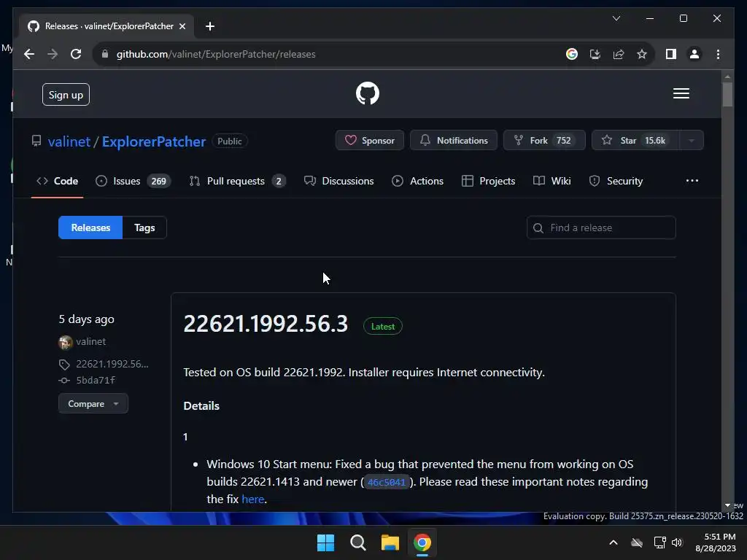Open the Discussions tab
Viewport: 747px width, 560px height.
[338, 181]
